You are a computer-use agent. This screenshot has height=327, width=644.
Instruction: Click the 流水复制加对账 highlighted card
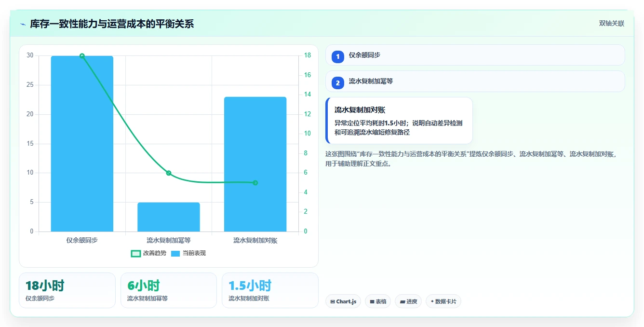point(399,121)
